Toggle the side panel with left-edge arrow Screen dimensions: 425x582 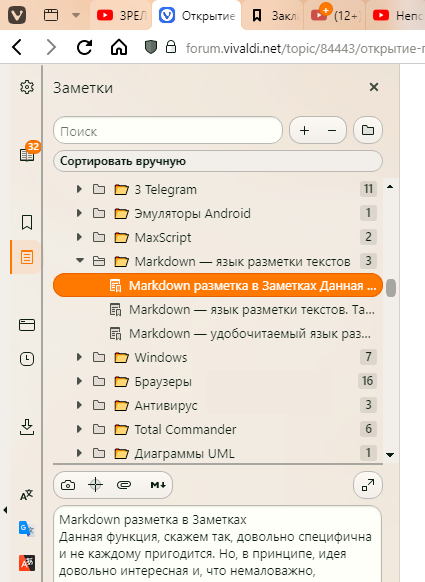[x=5, y=510]
